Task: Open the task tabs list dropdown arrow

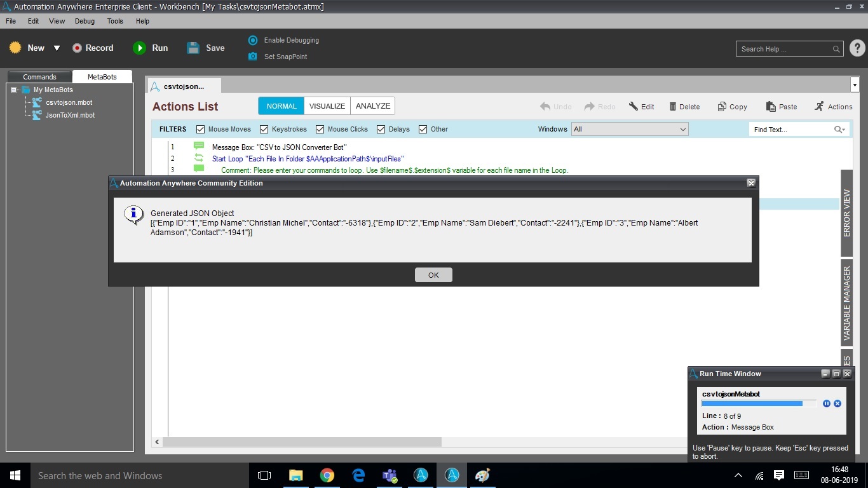Action: pyautogui.click(x=855, y=85)
